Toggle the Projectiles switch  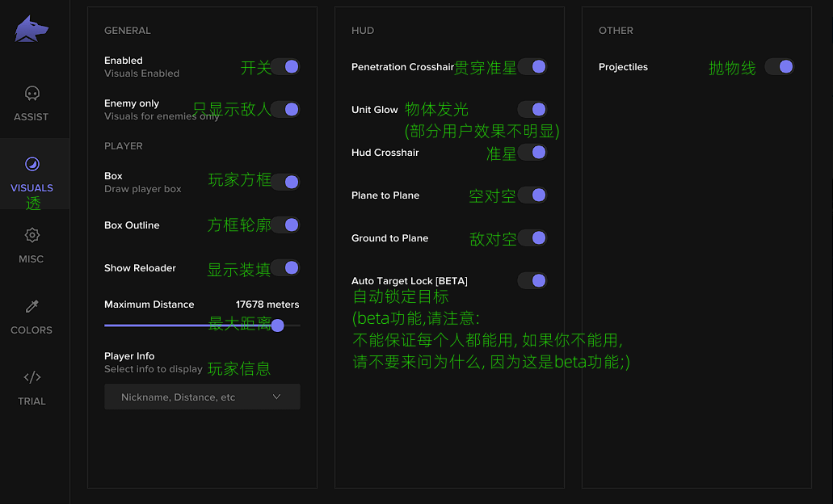pyautogui.click(x=780, y=67)
